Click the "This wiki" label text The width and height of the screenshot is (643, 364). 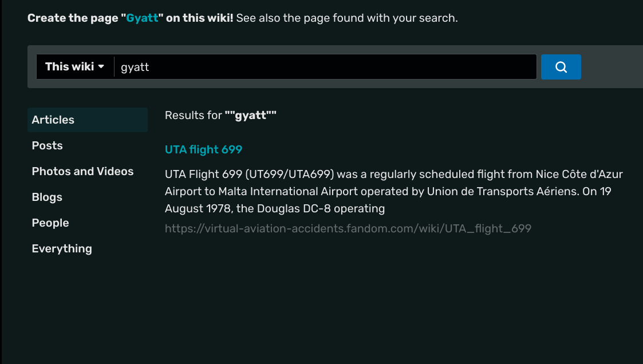click(69, 67)
